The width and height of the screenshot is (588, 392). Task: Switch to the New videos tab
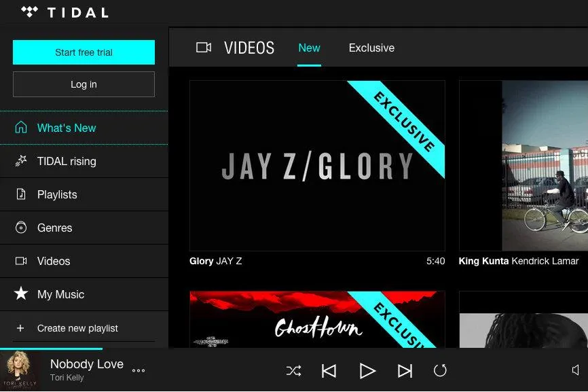pyautogui.click(x=309, y=48)
